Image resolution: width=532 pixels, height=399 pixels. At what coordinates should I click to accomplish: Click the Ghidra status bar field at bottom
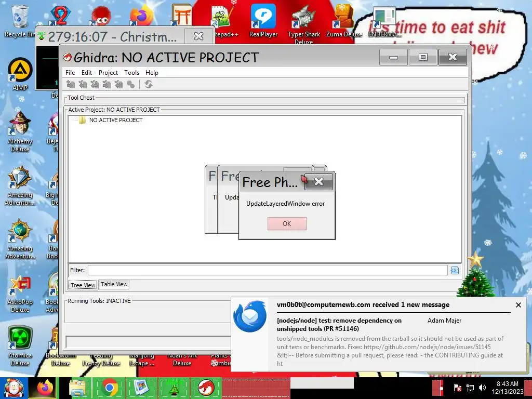click(x=148, y=342)
